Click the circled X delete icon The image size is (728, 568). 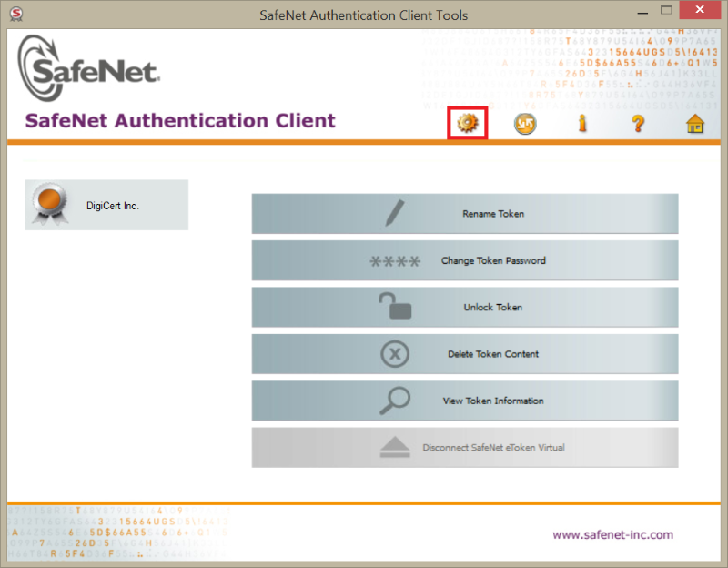394,354
